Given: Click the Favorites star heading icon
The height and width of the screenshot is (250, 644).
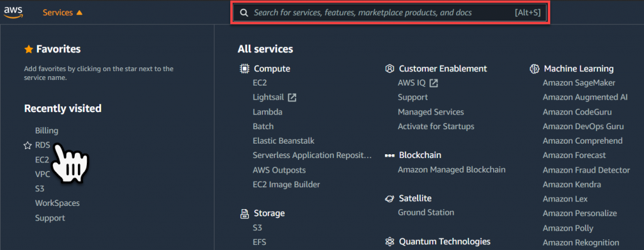Looking at the screenshot, I should pyautogui.click(x=28, y=49).
